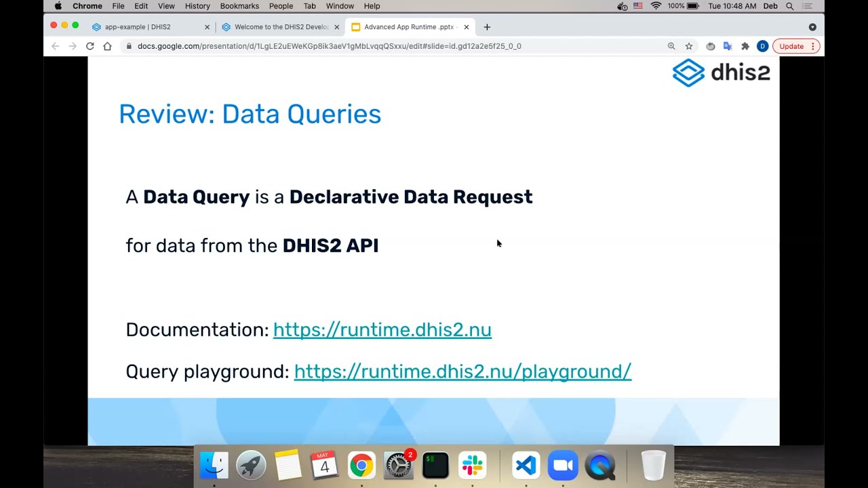
Task: Close the Welcome to the DHIS2 tab
Action: (336, 27)
